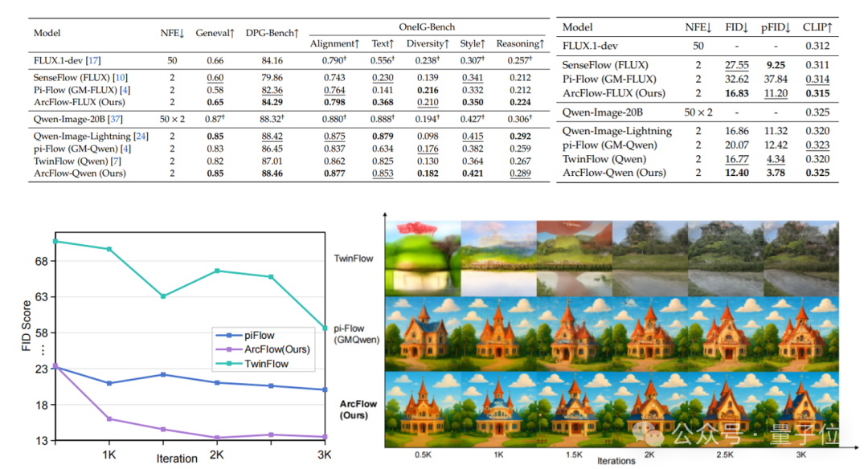Select the FID Score axis label
The image size is (868, 469).
pyautogui.click(x=26, y=326)
